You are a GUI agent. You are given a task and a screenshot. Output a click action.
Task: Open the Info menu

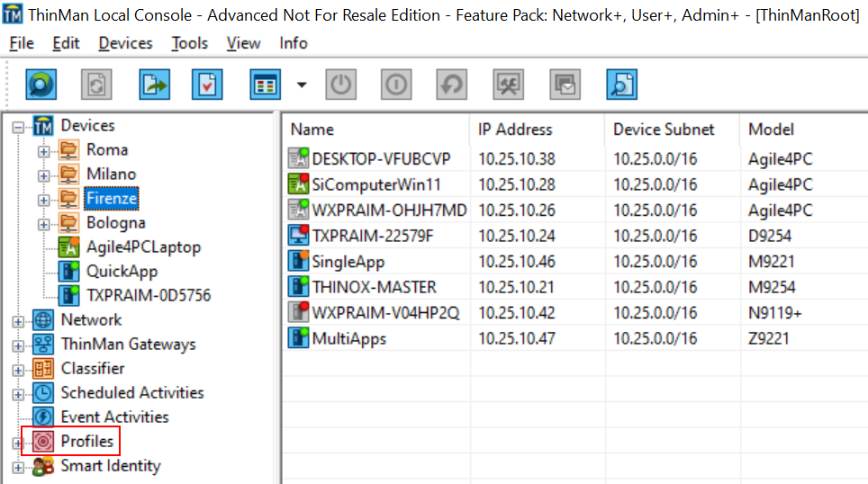(x=294, y=43)
